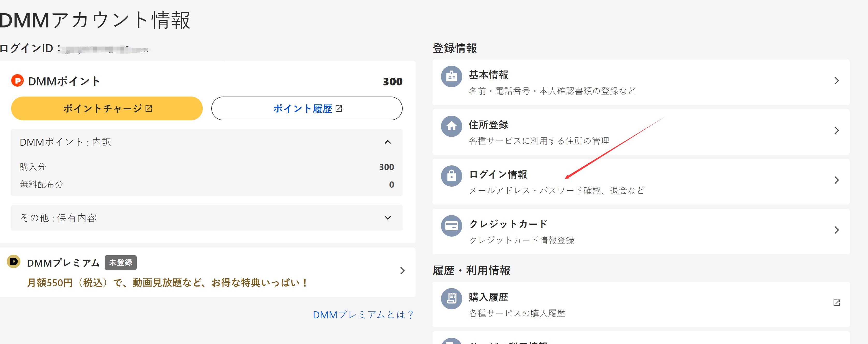Click the 登録情報 section heading
868x344 pixels.
[455, 48]
